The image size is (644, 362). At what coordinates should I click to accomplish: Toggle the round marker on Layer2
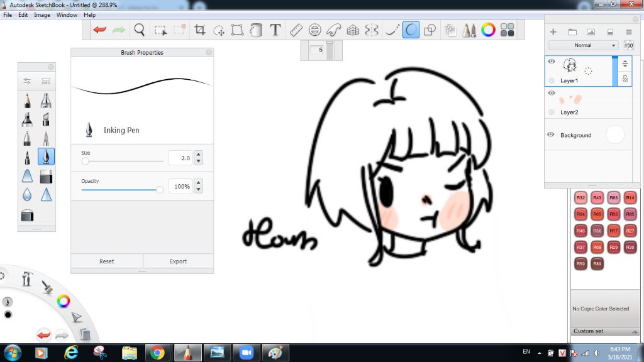(552, 112)
